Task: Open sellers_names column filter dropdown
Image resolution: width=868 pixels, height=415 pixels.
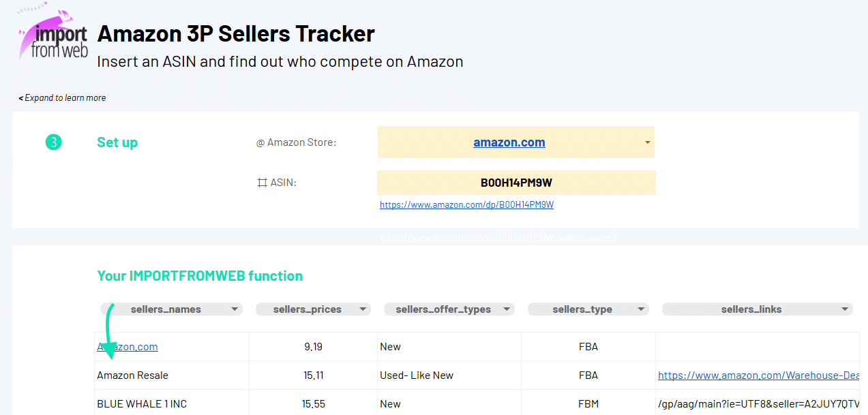Action: pyautogui.click(x=235, y=309)
